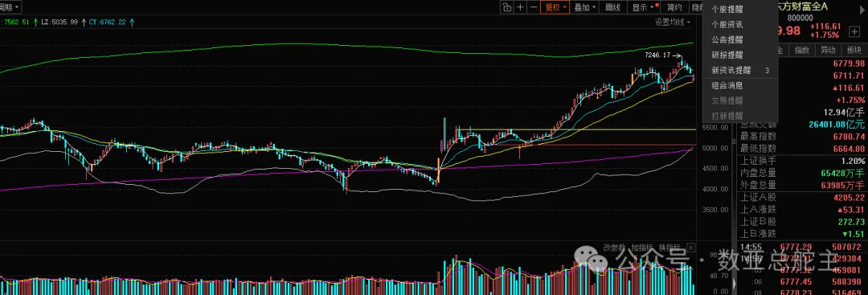Select 组合消息 menu item
The image size is (868, 295).
[727, 86]
